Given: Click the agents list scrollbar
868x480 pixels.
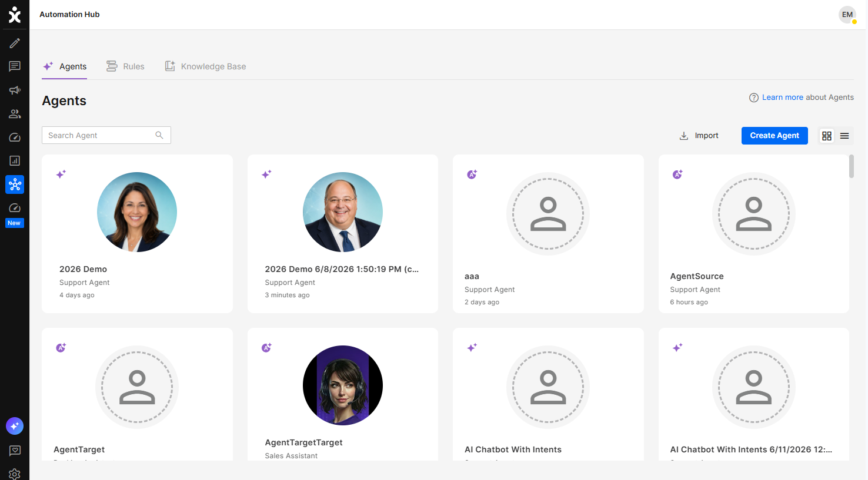Looking at the screenshot, I should tap(852, 166).
